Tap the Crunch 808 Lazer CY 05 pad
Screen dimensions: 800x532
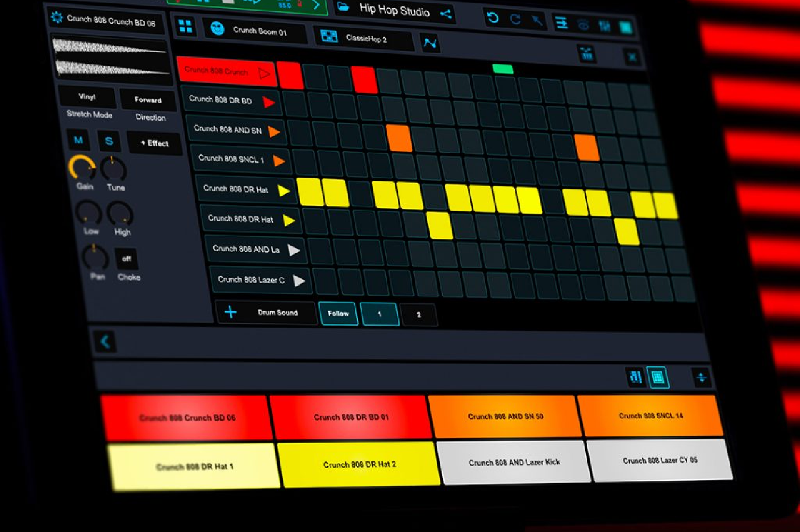660,460
